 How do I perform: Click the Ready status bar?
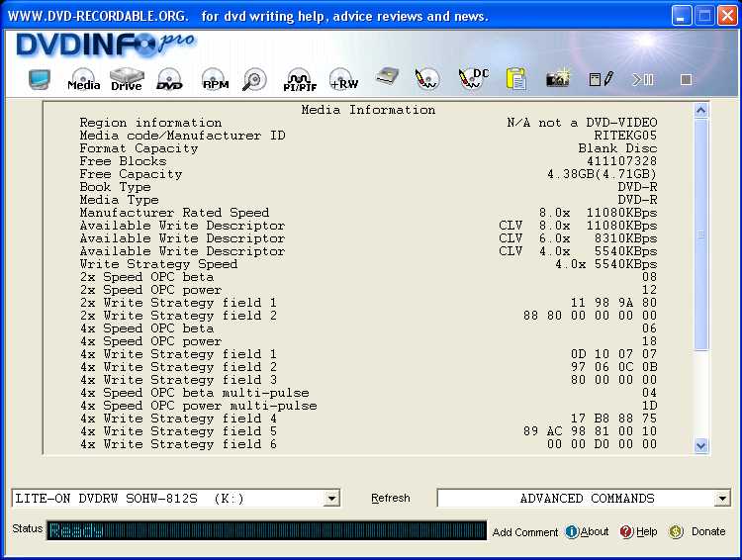coord(266,530)
